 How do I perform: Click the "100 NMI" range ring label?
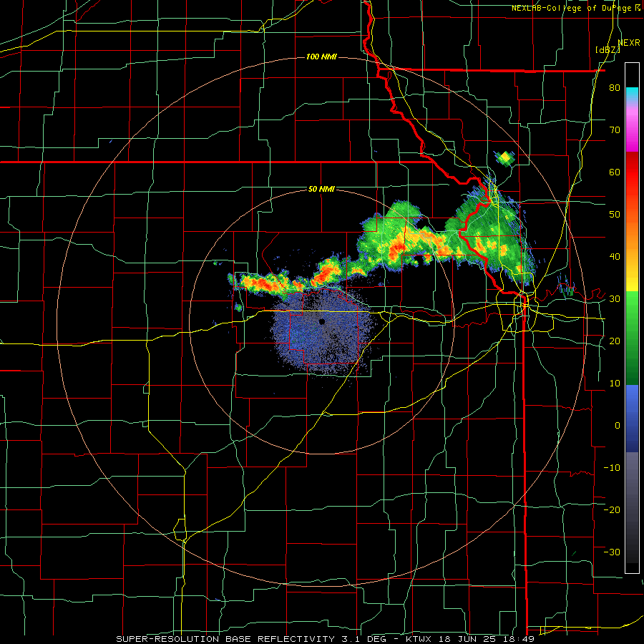(321, 57)
